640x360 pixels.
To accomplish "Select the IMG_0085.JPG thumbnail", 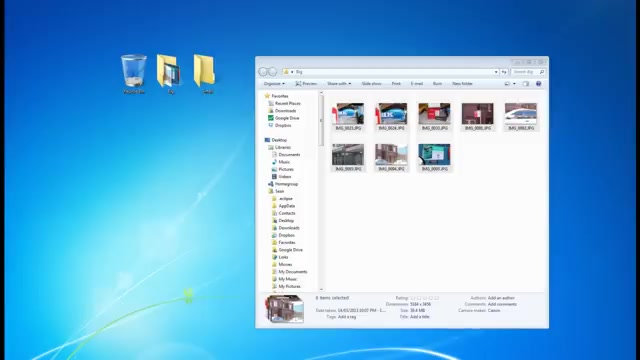I will (x=434, y=157).
